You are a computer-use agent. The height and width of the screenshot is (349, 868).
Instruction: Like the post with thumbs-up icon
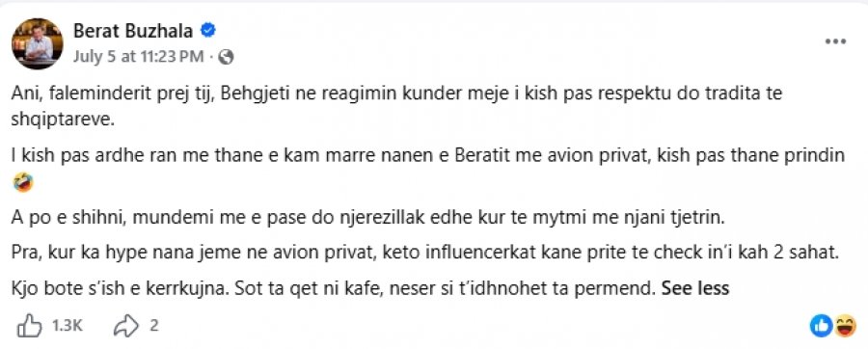pyautogui.click(x=29, y=326)
